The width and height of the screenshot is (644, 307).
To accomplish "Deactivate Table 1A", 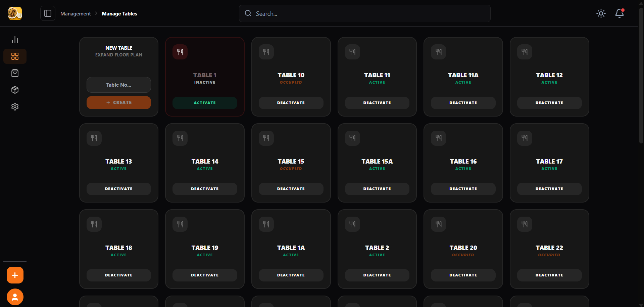I will tap(291, 275).
